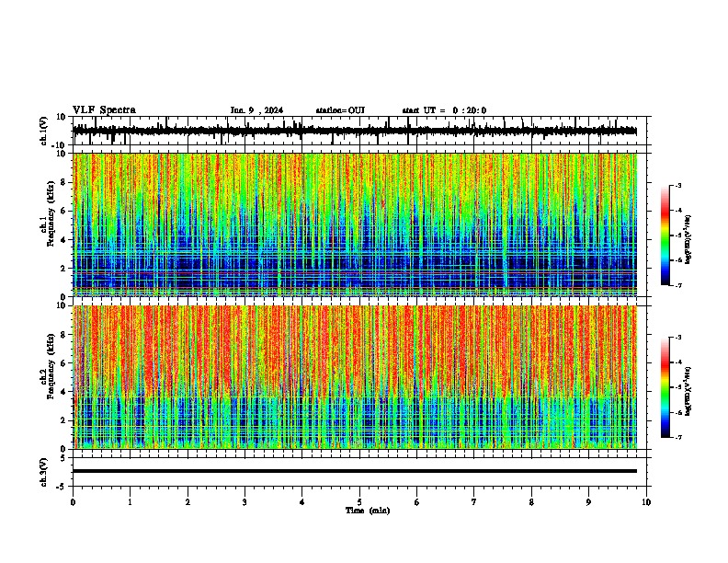Click time-axis tick label '3'
728x563 pixels.
coord(245,502)
